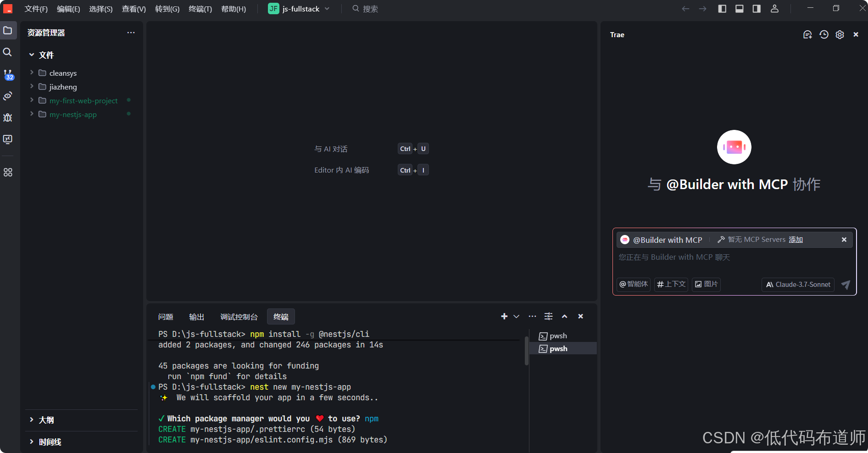The height and width of the screenshot is (453, 868).
Task: Send the chat message with the paper plane
Action: 846,285
